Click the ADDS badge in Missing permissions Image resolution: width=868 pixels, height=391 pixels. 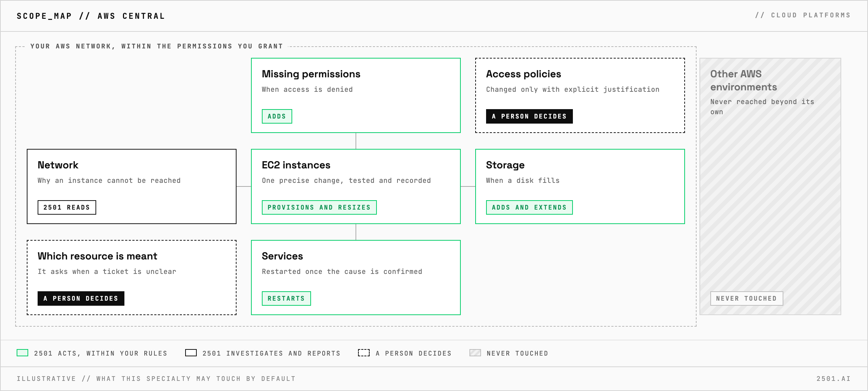(x=277, y=116)
